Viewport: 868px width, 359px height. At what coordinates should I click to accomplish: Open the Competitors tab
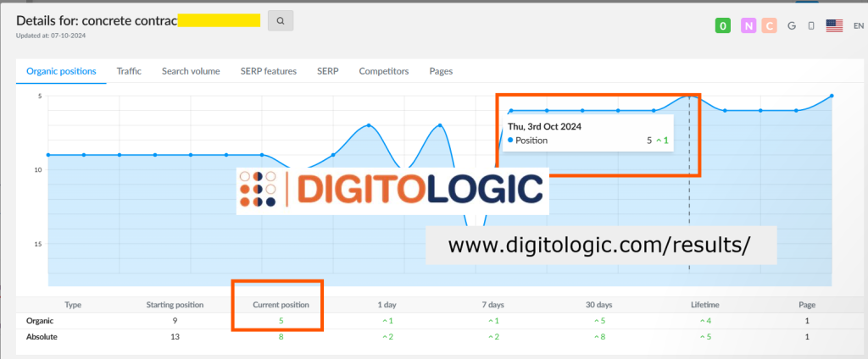[x=384, y=71]
